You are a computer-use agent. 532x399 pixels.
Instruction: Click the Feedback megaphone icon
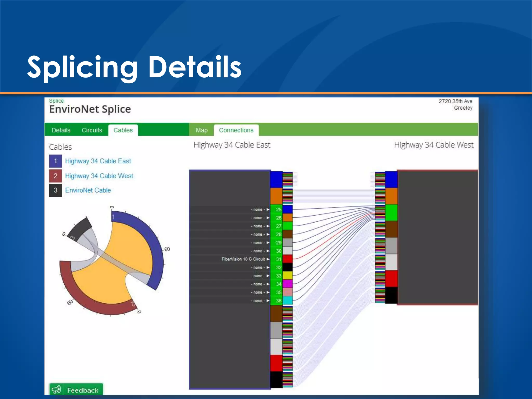(56, 390)
